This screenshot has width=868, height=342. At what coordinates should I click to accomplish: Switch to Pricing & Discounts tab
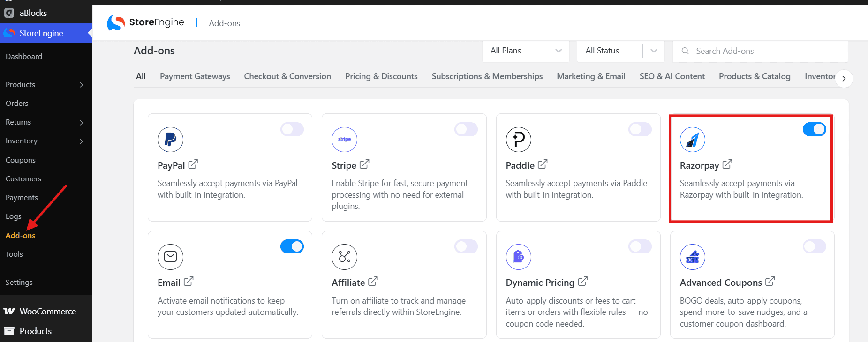381,76
